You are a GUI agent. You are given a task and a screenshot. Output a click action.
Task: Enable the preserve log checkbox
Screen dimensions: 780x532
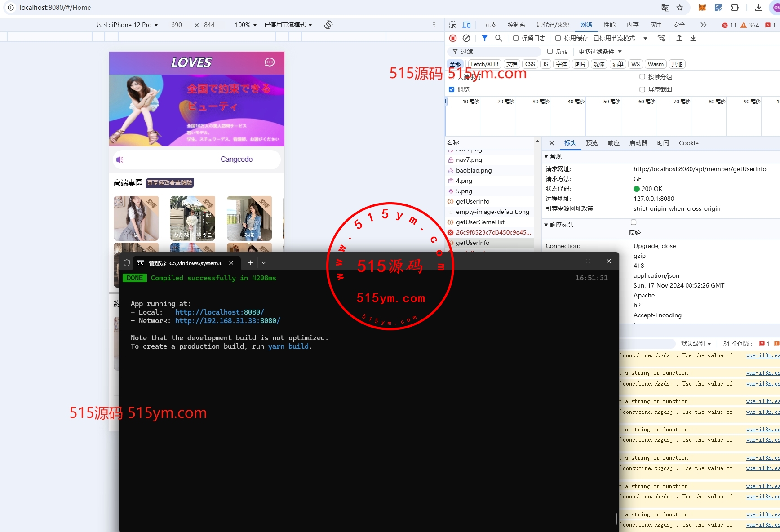pos(516,38)
